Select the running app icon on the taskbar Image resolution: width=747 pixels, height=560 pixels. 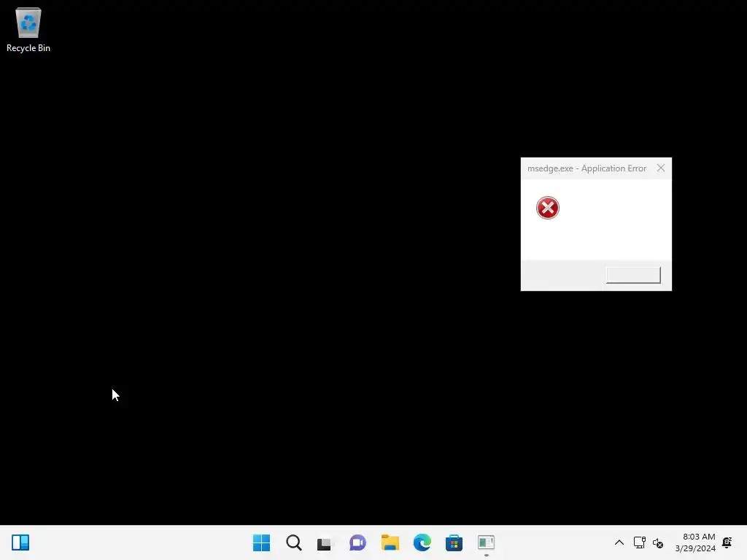coord(486,542)
